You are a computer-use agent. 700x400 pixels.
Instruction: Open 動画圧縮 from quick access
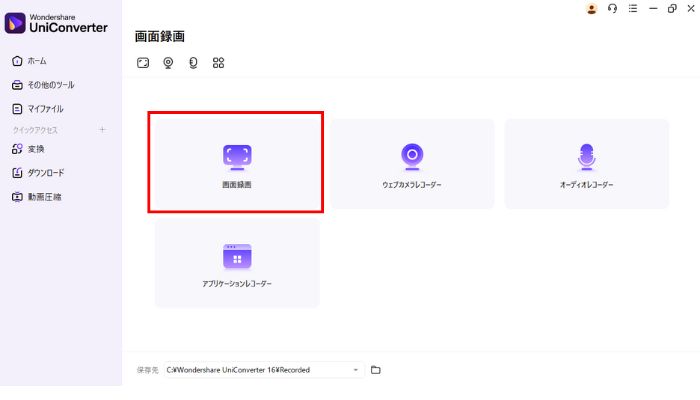(44, 197)
